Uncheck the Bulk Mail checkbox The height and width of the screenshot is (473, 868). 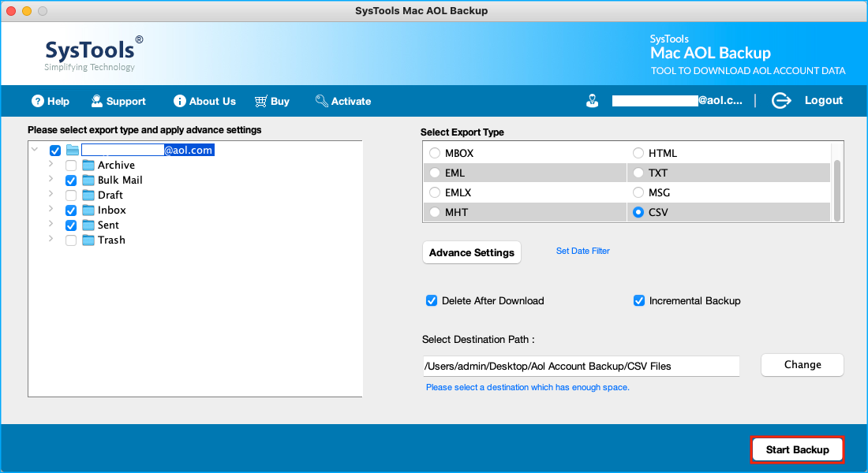coord(71,181)
